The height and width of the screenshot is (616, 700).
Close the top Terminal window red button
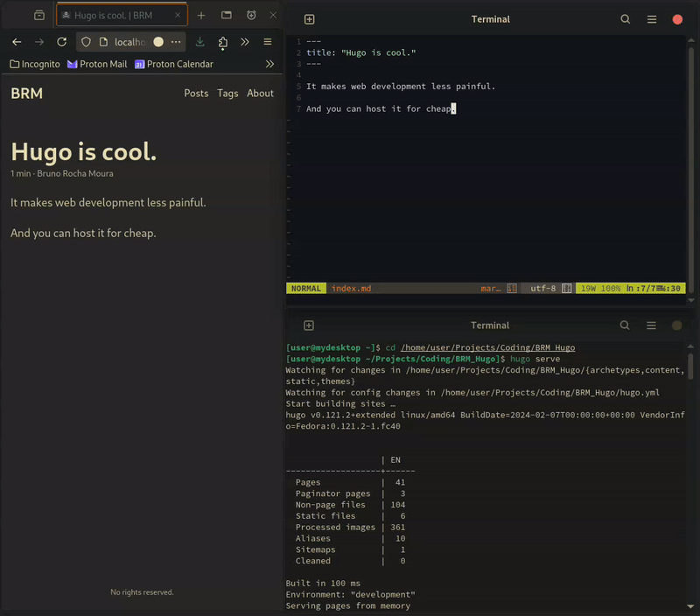click(x=677, y=19)
